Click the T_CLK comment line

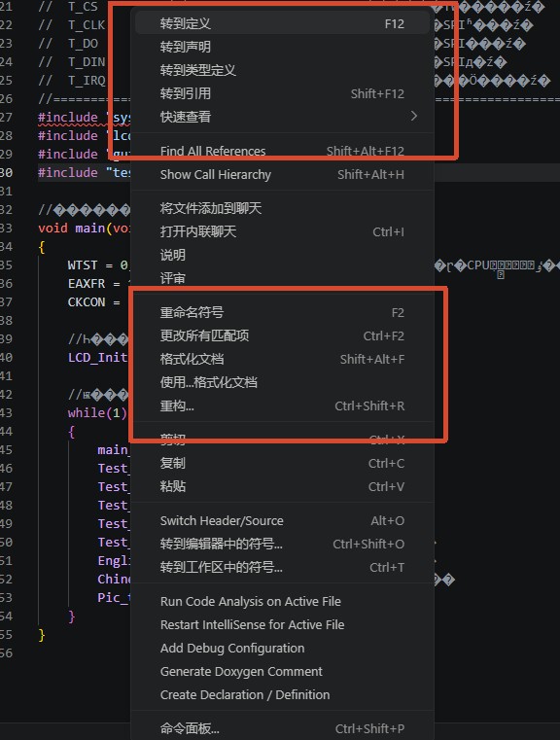(72, 24)
